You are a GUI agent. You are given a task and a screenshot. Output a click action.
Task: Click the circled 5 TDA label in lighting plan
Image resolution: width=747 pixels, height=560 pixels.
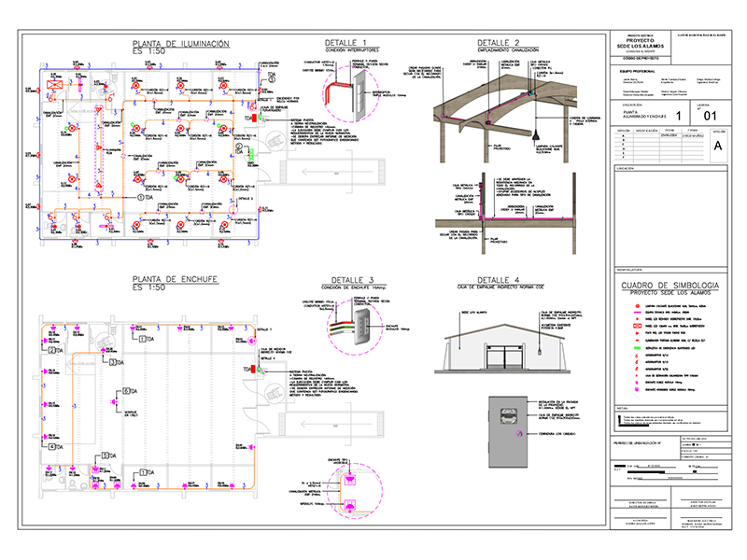click(142, 198)
